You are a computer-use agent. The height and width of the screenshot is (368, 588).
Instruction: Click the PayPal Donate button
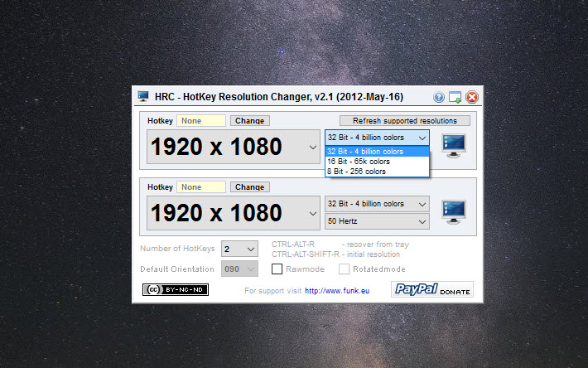[x=432, y=289]
